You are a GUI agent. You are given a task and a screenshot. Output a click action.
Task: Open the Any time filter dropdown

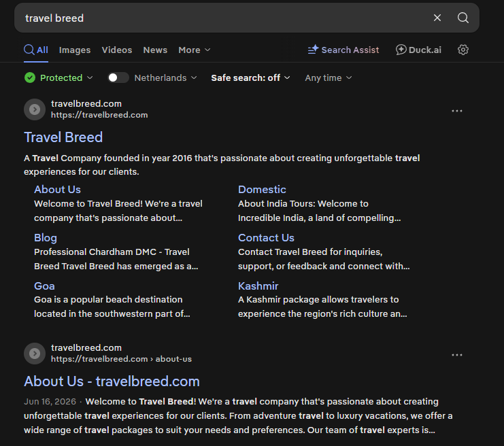tap(329, 78)
